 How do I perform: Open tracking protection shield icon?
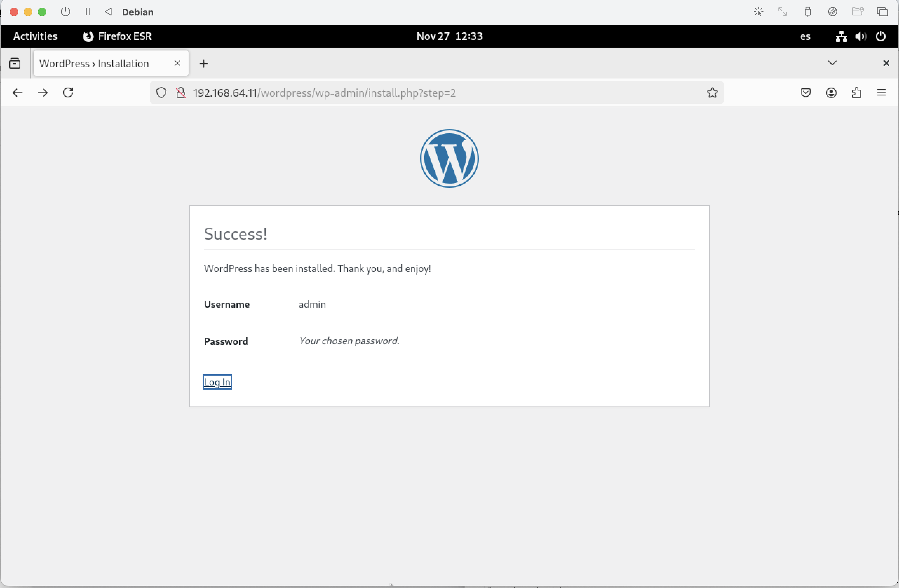click(161, 93)
